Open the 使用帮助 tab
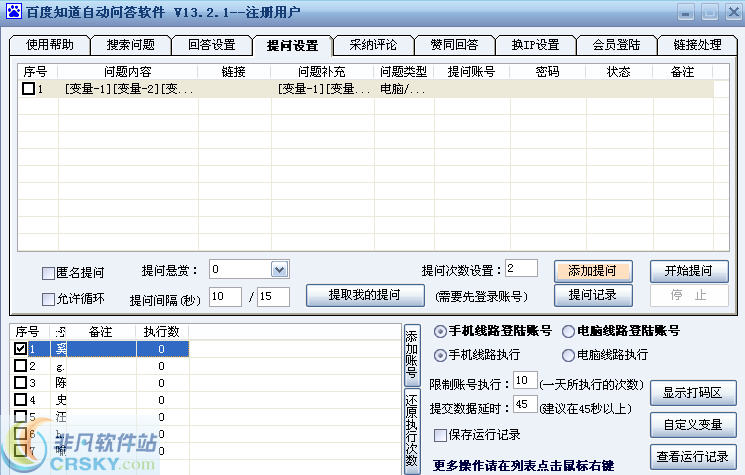Viewport: 745px width, 475px height. pyautogui.click(x=49, y=45)
